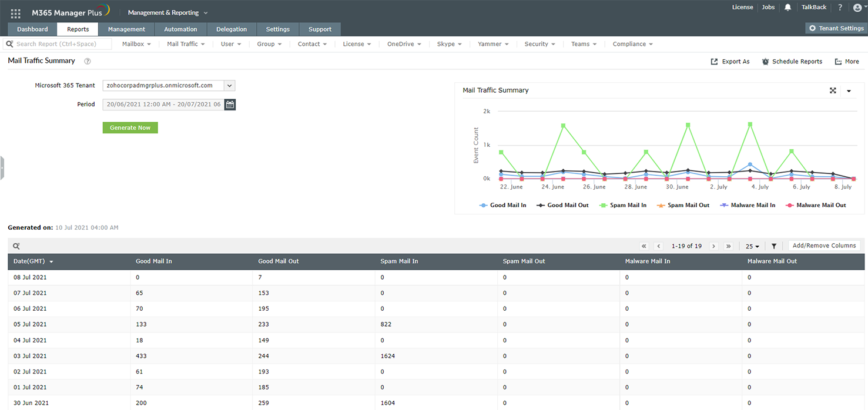The image size is (868, 410).
Task: Expand Mail Traffic Summary chart to fullscreen
Action: point(833,91)
